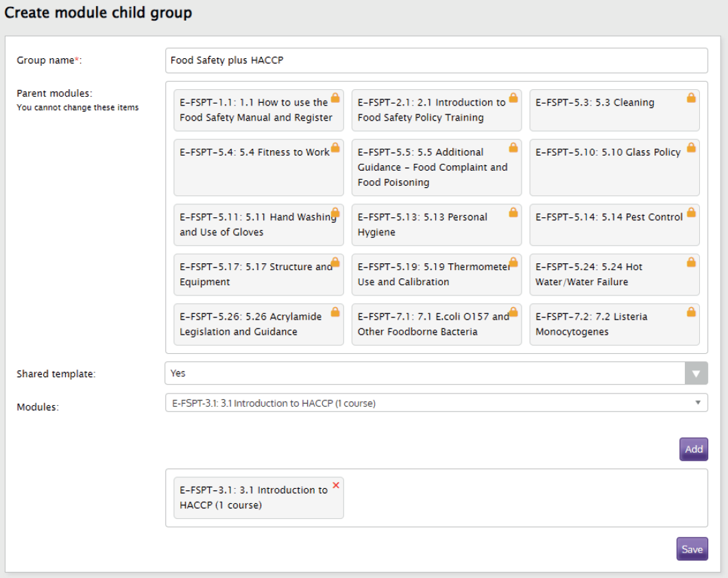Screen dimensions: 728x578
Task: Click the lock icon on 5.13 Personal Hygiene
Action: coord(513,212)
